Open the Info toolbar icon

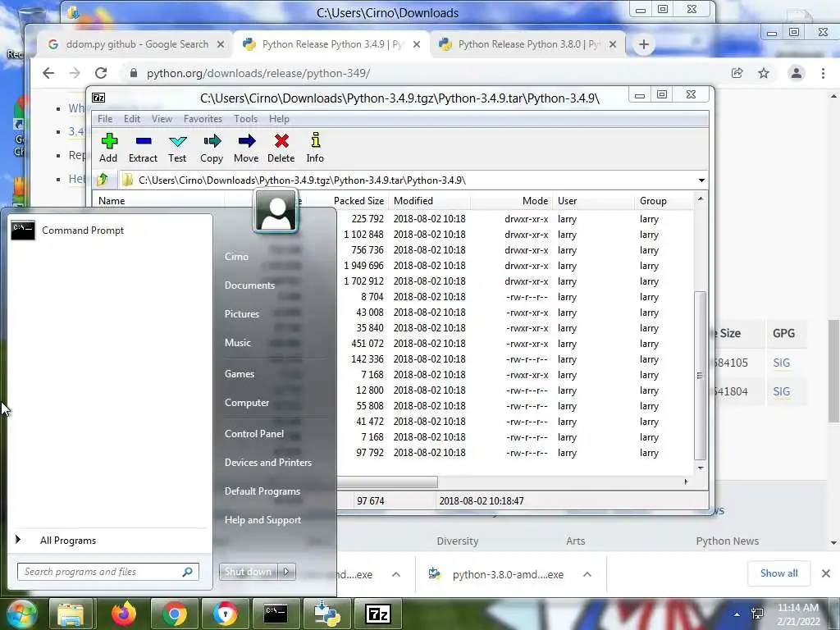pyautogui.click(x=315, y=148)
